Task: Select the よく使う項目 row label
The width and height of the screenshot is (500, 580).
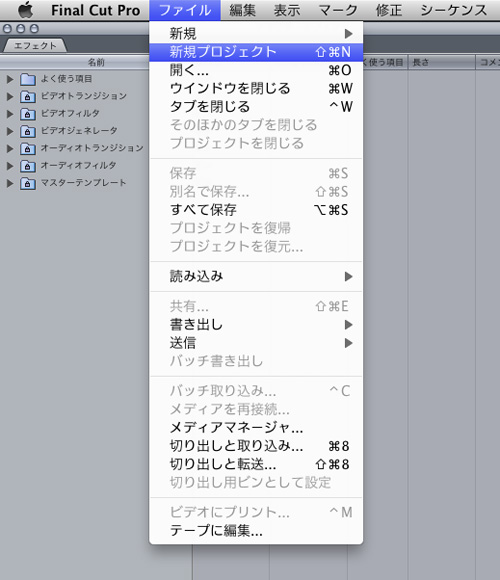Action: coord(66,78)
